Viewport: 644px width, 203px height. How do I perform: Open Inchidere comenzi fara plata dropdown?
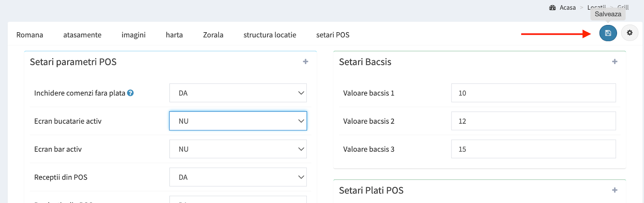point(238,93)
